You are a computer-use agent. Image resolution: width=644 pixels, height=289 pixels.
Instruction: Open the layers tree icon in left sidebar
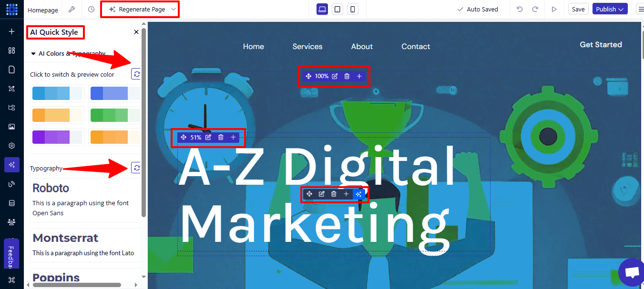(x=12, y=108)
